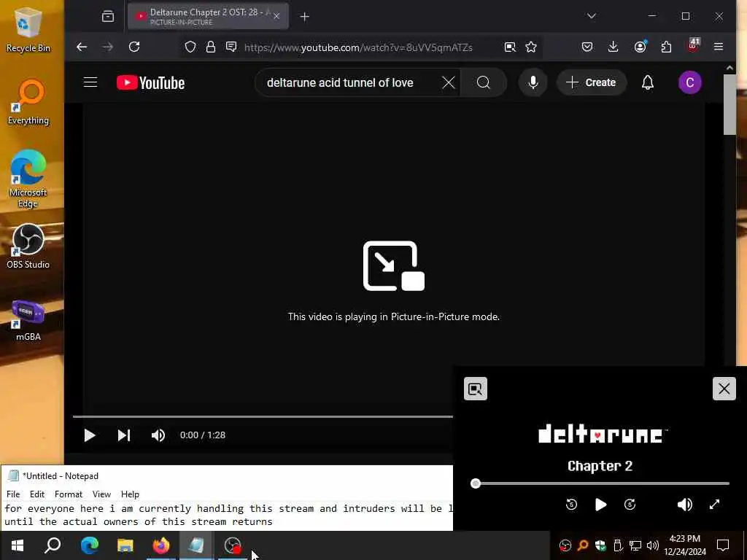
Task: Open Notepad File menu
Action: 13,494
